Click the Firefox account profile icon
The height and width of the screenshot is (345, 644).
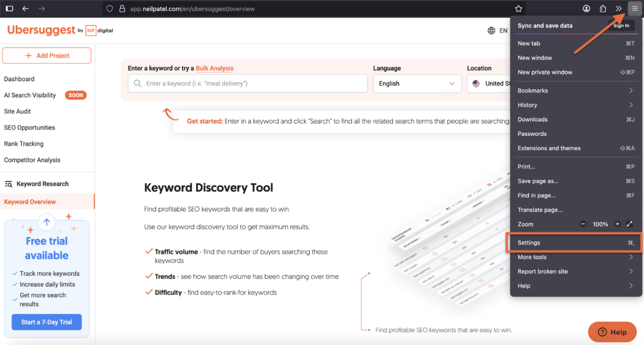point(587,9)
